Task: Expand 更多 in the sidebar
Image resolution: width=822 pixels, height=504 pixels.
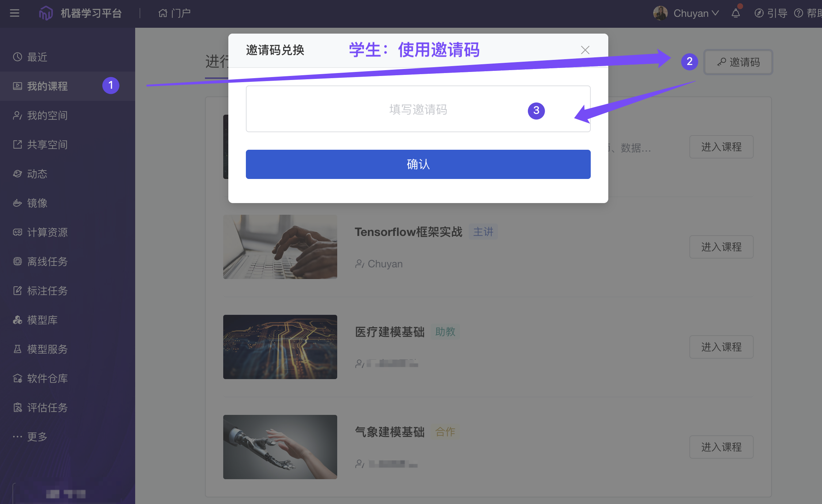Action: coord(37,437)
